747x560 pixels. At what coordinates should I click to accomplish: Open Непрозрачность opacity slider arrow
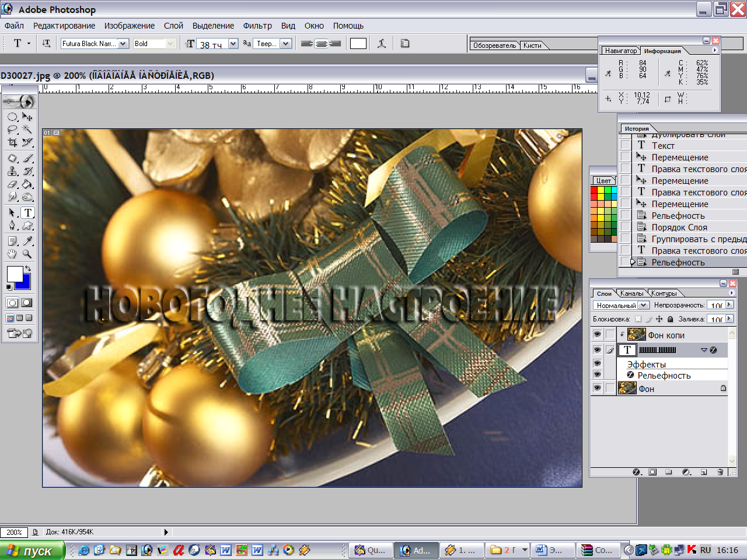coord(729,305)
